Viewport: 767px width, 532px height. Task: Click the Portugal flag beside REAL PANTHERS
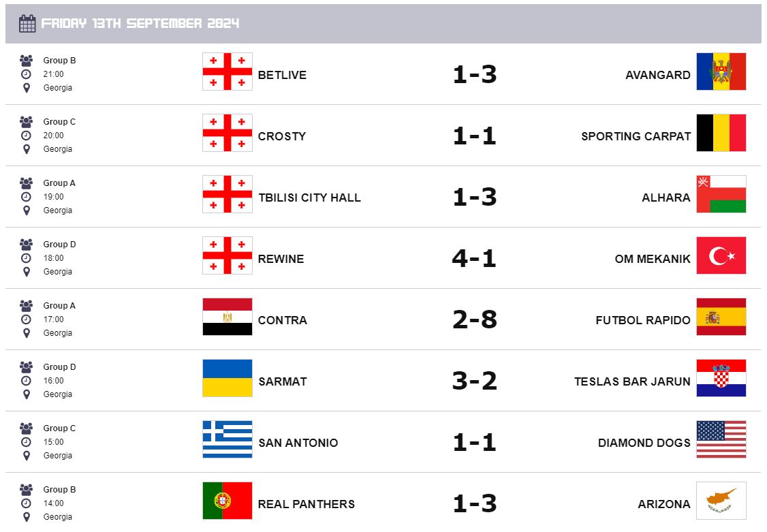point(228,501)
